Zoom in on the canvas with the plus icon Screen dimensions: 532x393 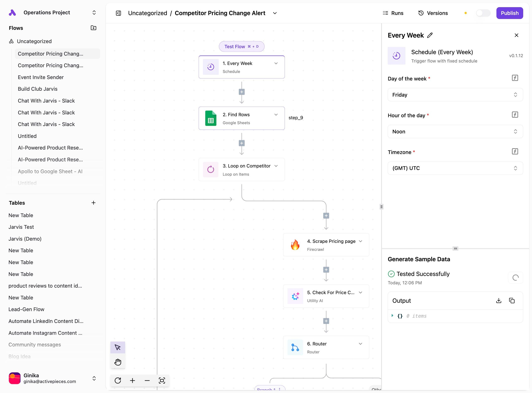pos(132,380)
